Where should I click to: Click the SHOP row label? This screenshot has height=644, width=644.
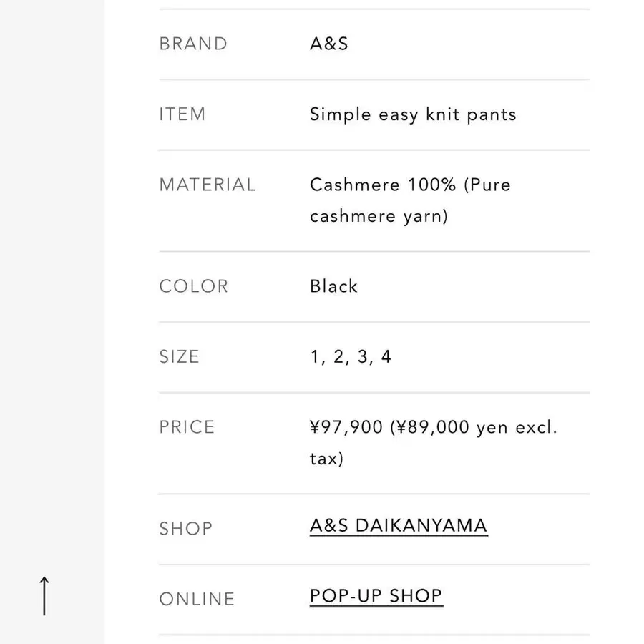(185, 529)
